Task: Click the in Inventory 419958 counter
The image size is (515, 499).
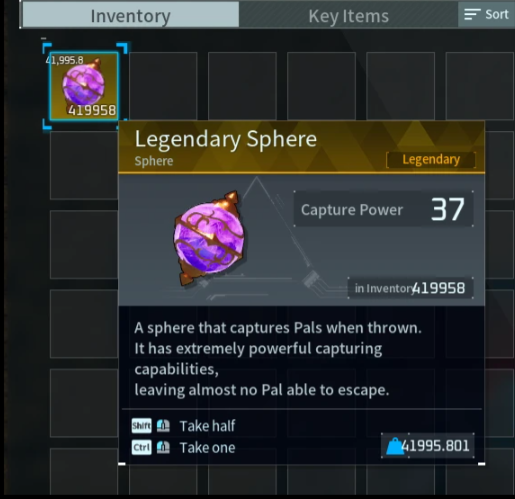Action: [x=410, y=288]
